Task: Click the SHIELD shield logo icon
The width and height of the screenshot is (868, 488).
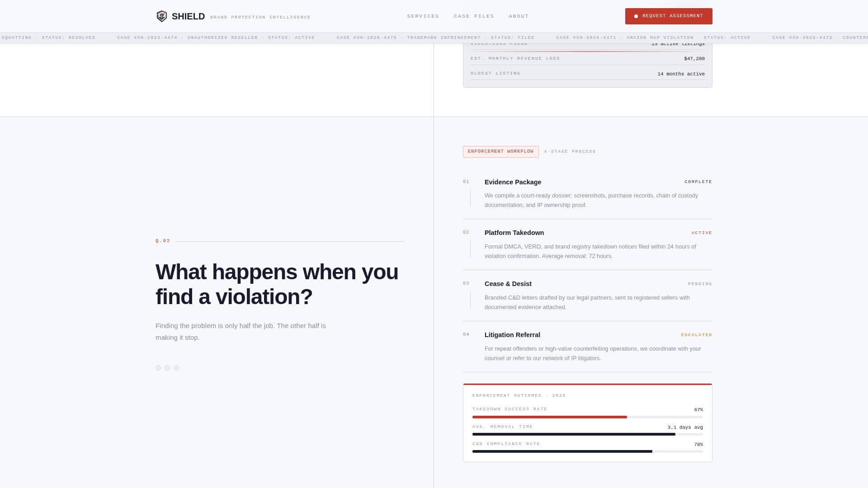Action: [162, 16]
